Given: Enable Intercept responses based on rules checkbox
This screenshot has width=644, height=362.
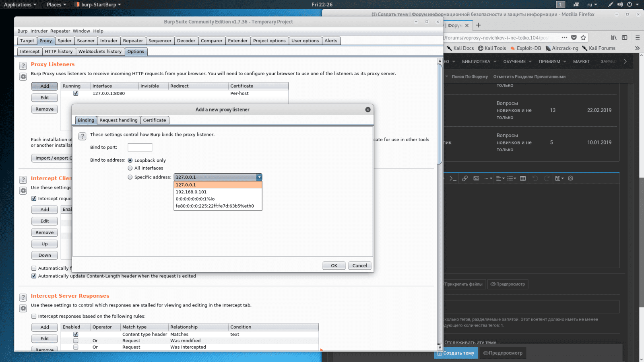Looking at the screenshot, I should click(34, 316).
